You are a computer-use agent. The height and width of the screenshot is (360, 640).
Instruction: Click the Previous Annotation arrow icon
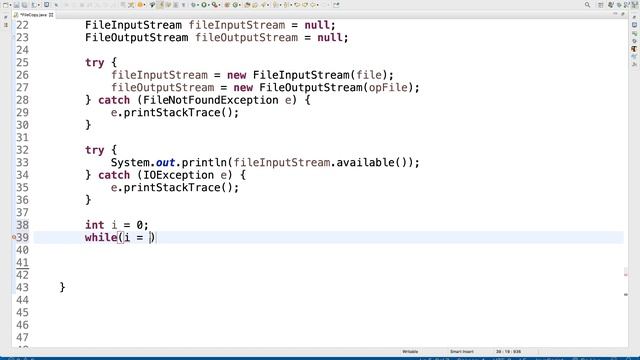click(285, 5)
